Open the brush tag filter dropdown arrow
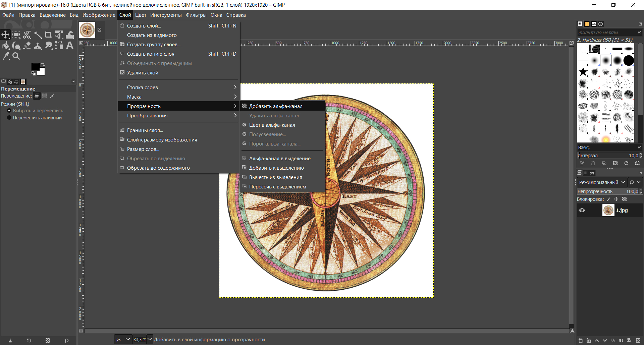This screenshot has width=644, height=345. [x=639, y=33]
